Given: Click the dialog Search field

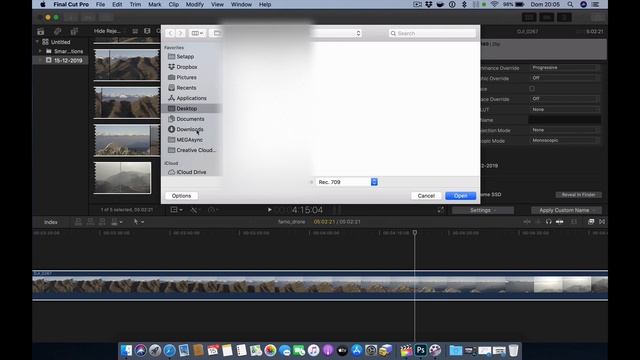Looking at the screenshot, I should pyautogui.click(x=432, y=33).
